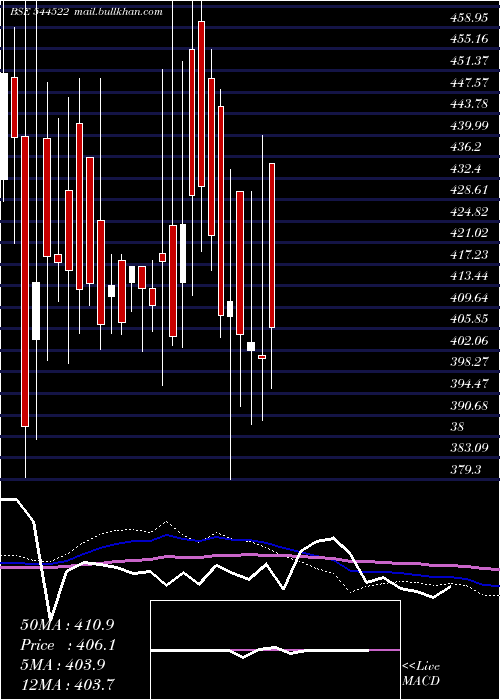Click the 443.78 price axis label
Image resolution: width=500 pixels, height=700 pixels.
click(469, 104)
